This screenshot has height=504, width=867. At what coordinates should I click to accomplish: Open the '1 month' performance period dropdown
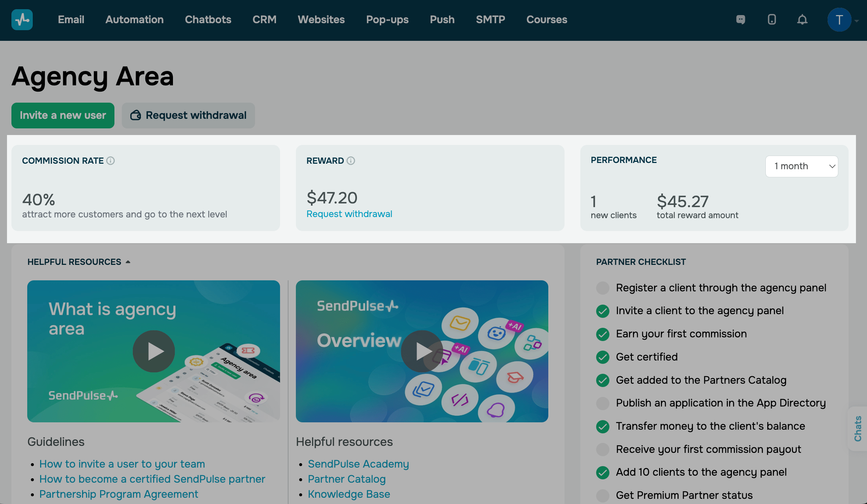801,166
